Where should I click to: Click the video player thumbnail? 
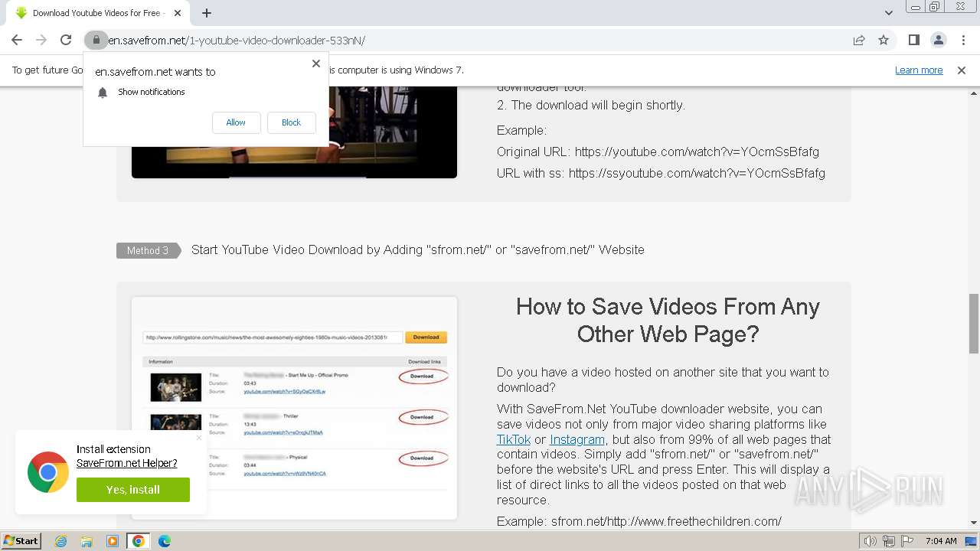[x=295, y=132]
